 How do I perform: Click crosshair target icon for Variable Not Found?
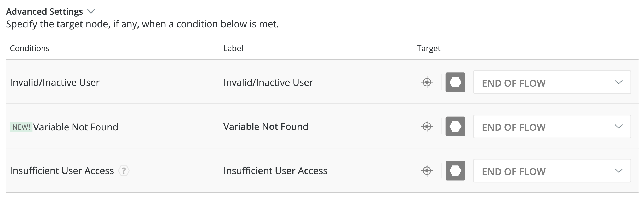(427, 127)
